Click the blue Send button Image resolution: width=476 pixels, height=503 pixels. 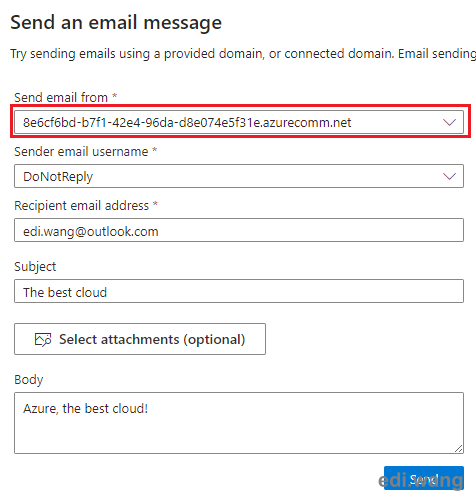point(424,478)
